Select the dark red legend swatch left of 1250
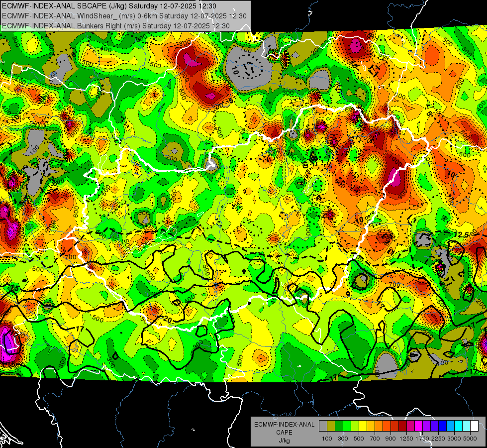The width and height of the screenshot is (487, 448). click(402, 426)
